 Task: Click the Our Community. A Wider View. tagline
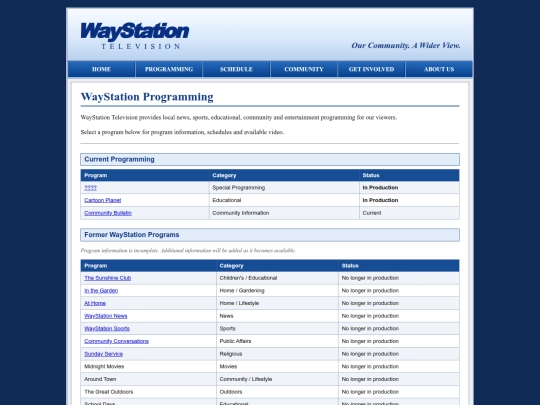[x=406, y=45]
